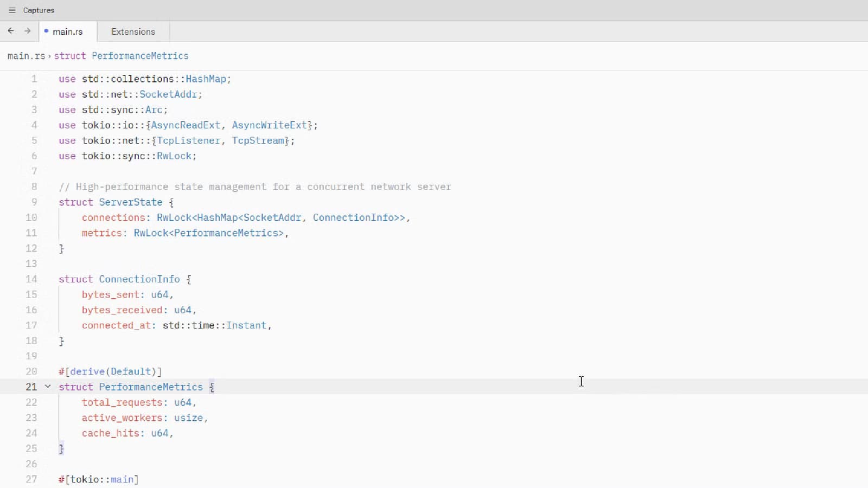Click RwLock in tokio::sync import
This screenshot has height=488, width=868.
pyautogui.click(x=174, y=156)
